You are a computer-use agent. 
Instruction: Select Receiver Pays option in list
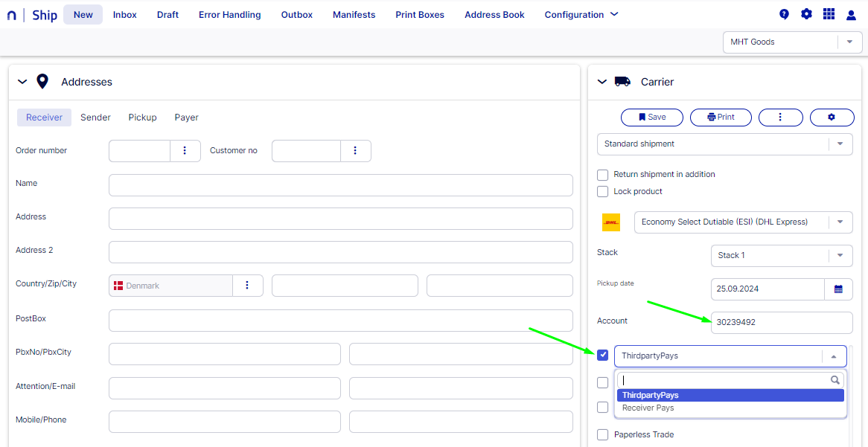coord(648,408)
